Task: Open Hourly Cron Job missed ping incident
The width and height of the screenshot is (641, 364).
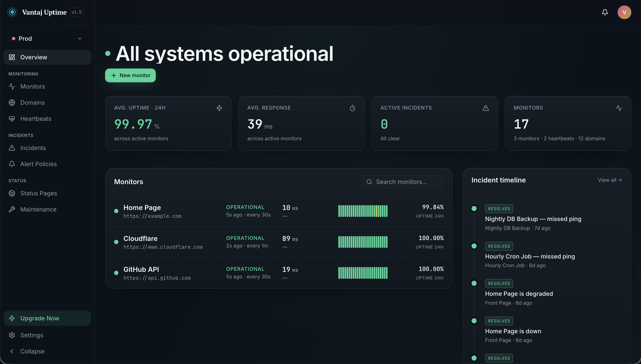Action: (x=530, y=257)
